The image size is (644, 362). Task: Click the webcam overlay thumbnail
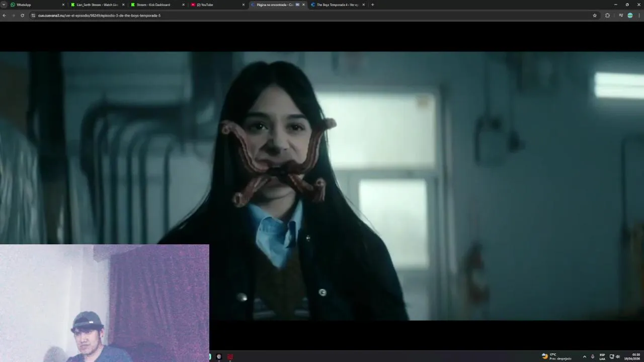point(105,303)
